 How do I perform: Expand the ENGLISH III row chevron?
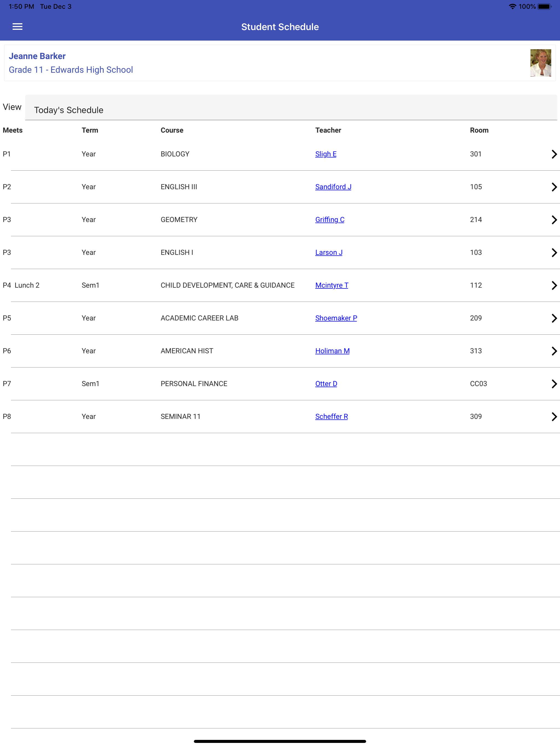click(x=554, y=187)
